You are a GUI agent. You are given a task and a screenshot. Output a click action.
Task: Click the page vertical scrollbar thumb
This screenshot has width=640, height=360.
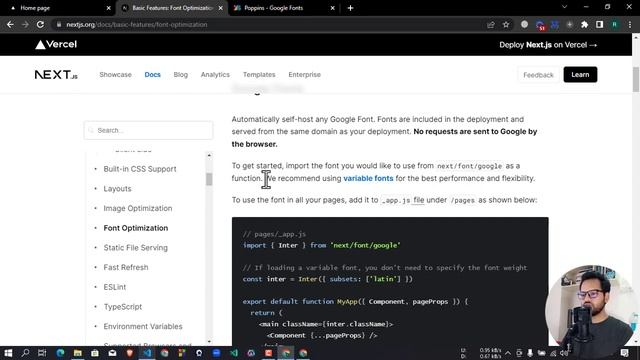[636, 80]
